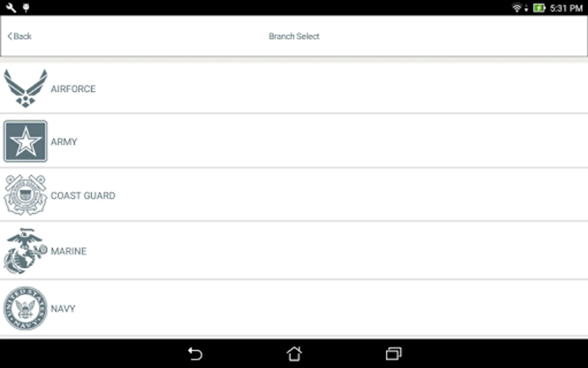The height and width of the screenshot is (368, 588).
Task: Tap the 5:31 PM clock
Action: (x=566, y=8)
